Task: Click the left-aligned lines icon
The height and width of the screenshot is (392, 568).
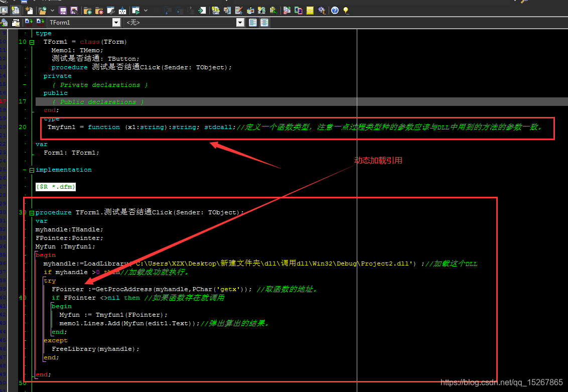Action: point(253,23)
